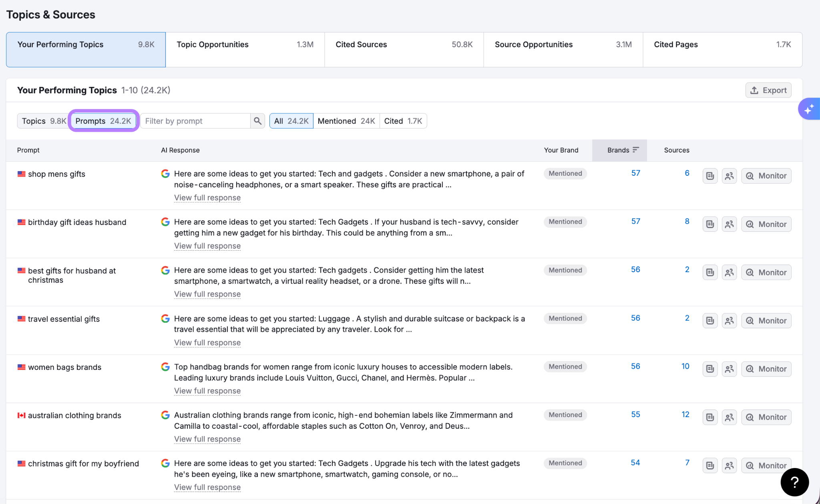The image size is (820, 504).
Task: Open the sparkle AI assistant button
Action: point(809,109)
